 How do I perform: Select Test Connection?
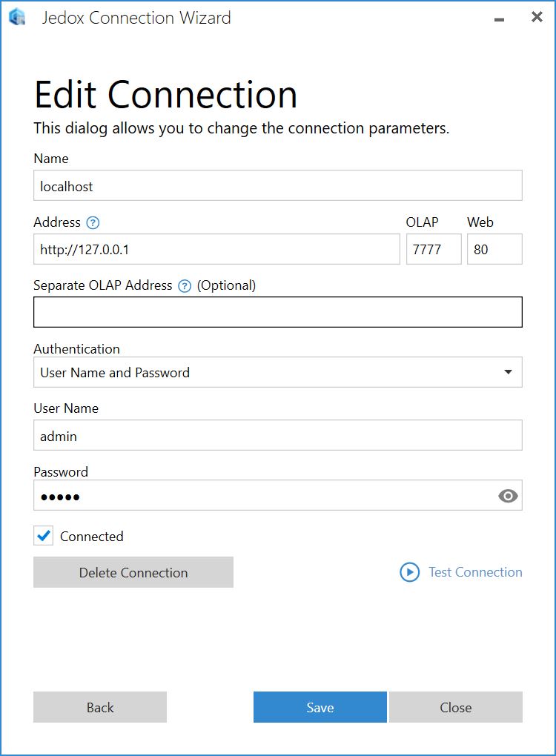(475, 572)
